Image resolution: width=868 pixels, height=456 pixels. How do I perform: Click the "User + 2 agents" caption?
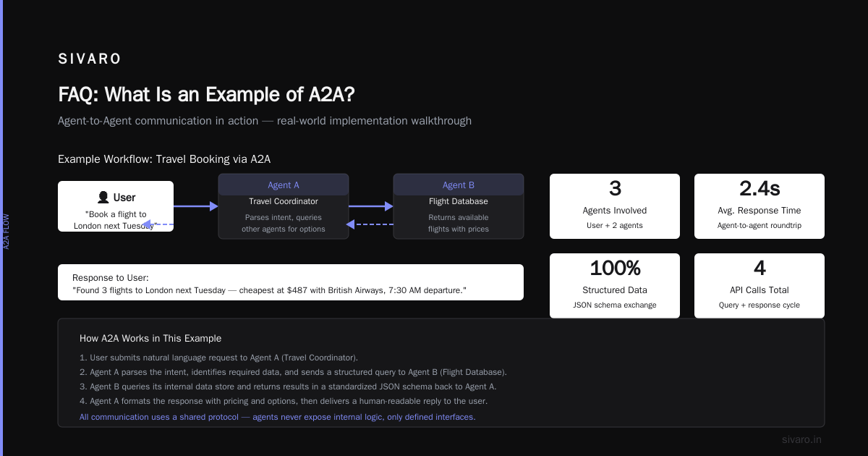(x=615, y=225)
